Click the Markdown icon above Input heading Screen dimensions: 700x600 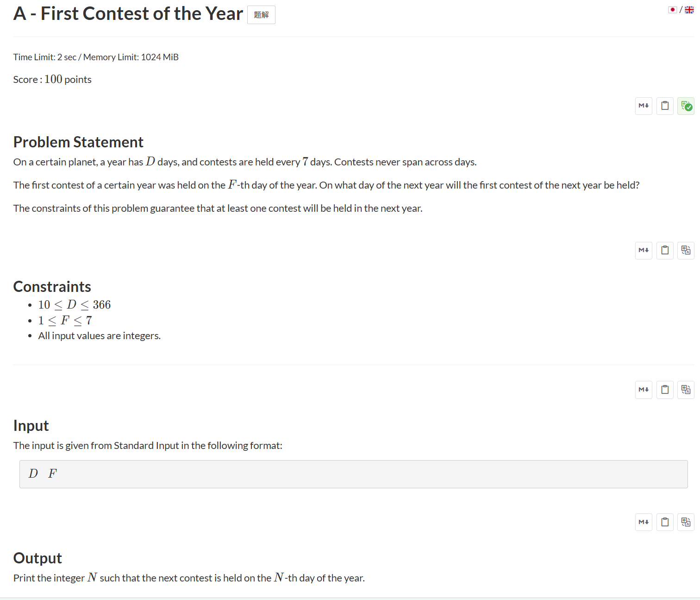click(644, 390)
